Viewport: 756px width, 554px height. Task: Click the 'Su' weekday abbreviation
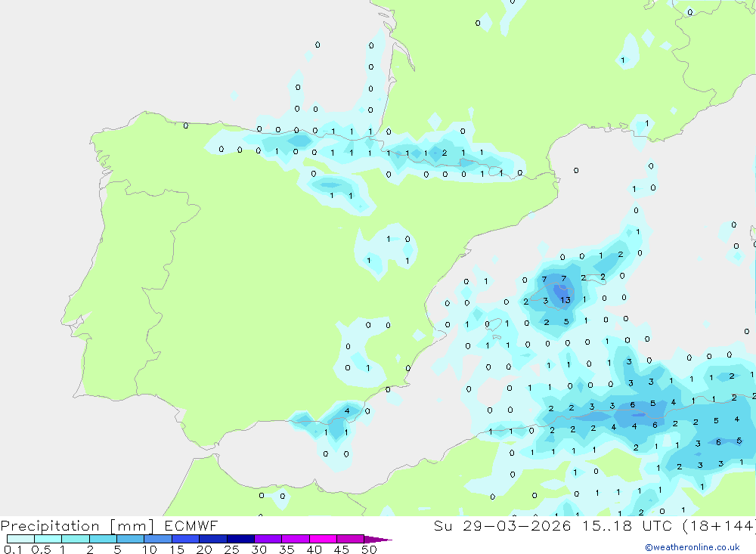click(442, 525)
